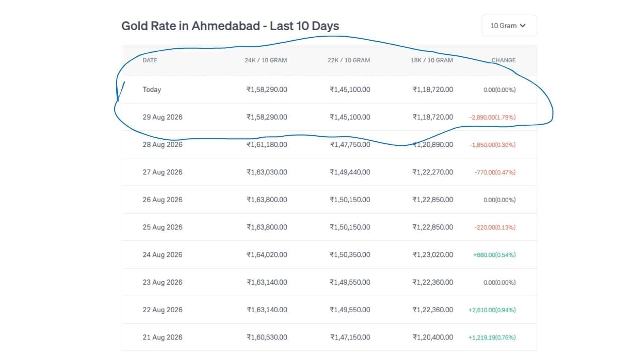Click the 24K price for 25 Aug 2026

click(x=267, y=227)
